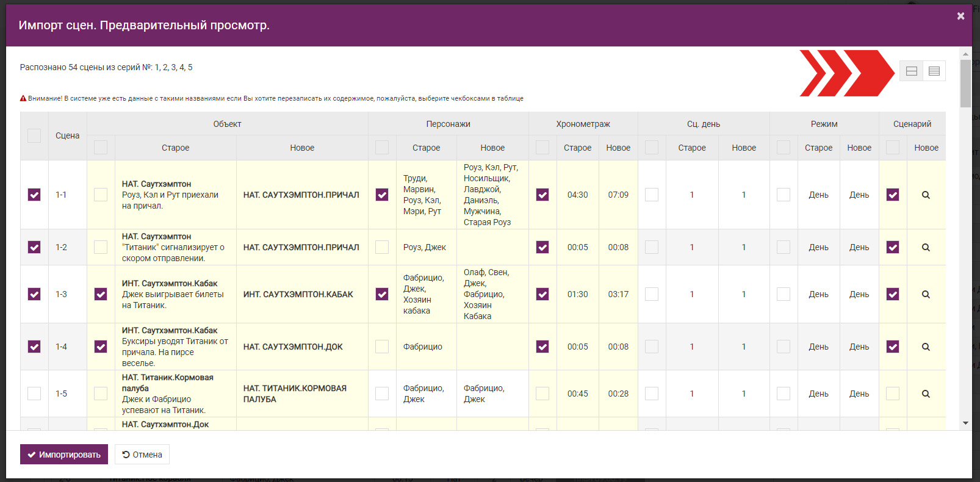This screenshot has width=980, height=482.
Task: Click new timing value 03:17
Action: pyautogui.click(x=618, y=294)
